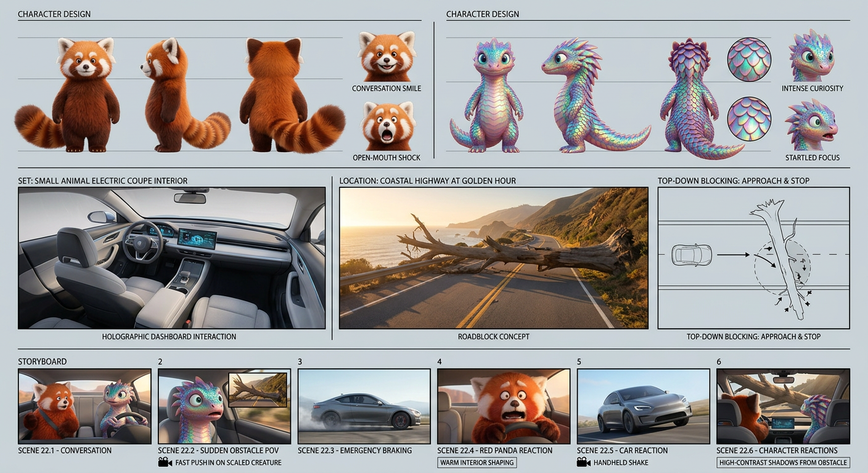
Task: Click the Warm Interior Shaping boxed note
Action: click(x=478, y=463)
